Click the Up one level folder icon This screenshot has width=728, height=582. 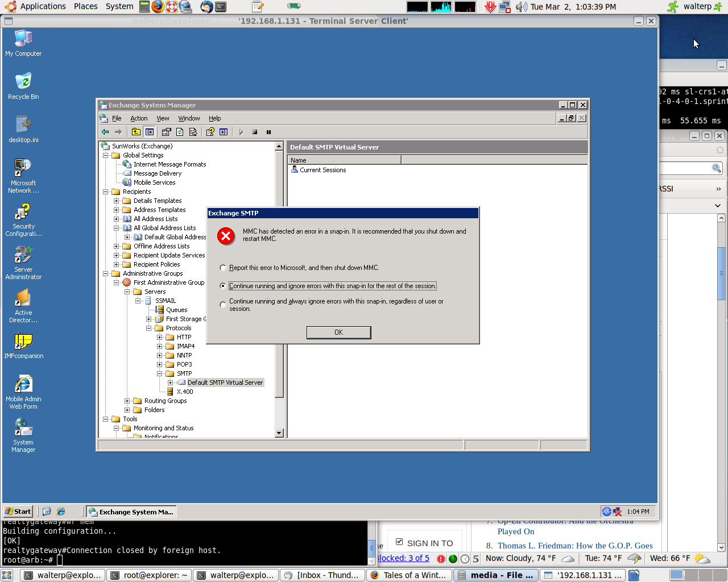(x=136, y=132)
